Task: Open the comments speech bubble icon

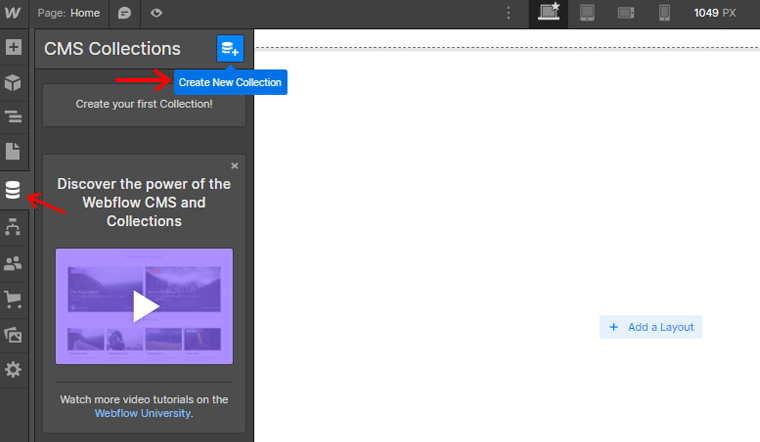Action: [125, 13]
